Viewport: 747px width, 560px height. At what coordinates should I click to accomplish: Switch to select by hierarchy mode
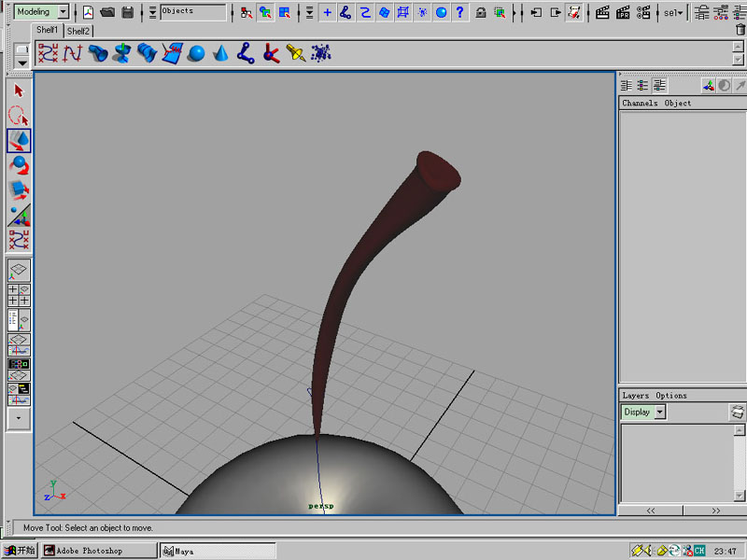(247, 12)
